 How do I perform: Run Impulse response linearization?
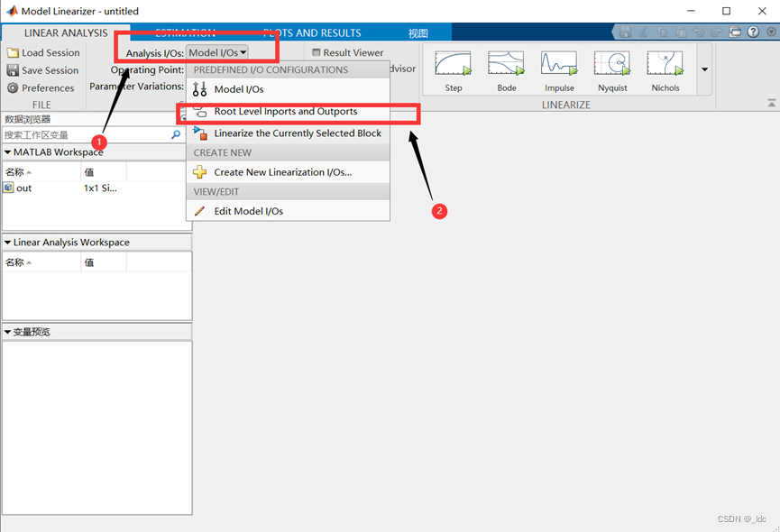pos(559,70)
